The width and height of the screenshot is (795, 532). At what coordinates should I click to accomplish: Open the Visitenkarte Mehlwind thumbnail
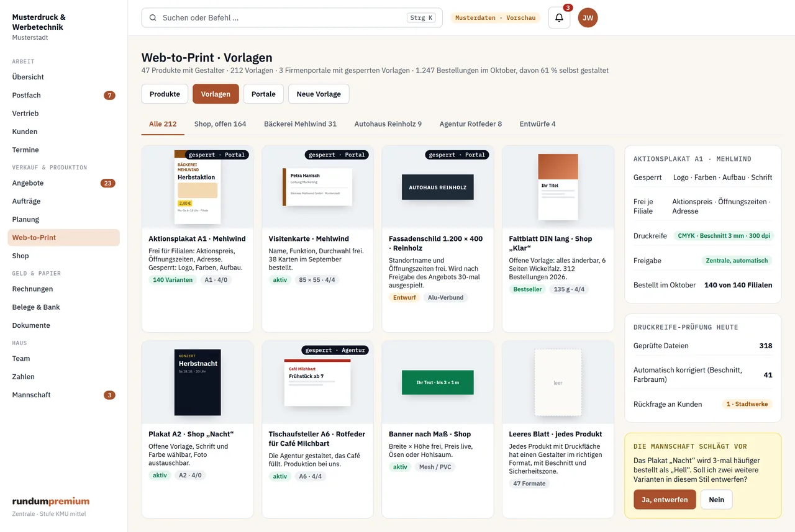click(x=317, y=187)
